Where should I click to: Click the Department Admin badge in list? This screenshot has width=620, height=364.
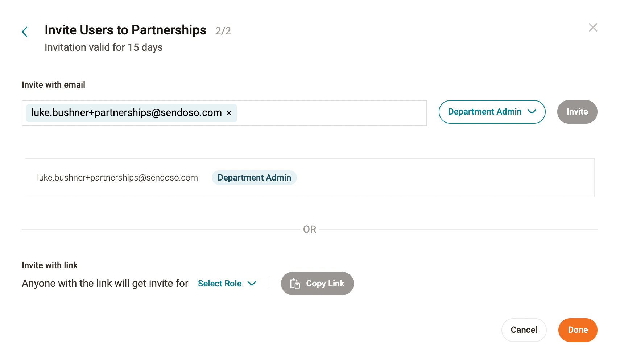tap(254, 178)
